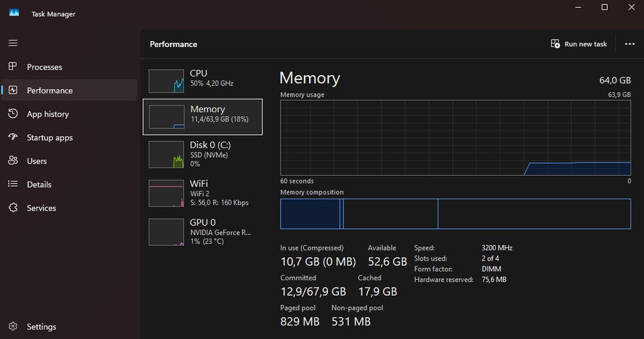
Task: Select the Performance sidebar icon
Action: pos(13,91)
